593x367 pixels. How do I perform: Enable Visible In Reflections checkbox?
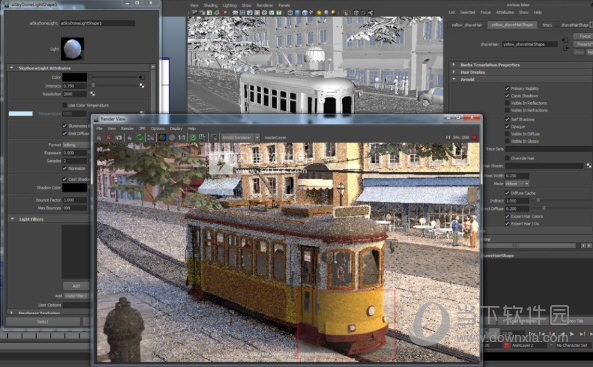coord(507,103)
